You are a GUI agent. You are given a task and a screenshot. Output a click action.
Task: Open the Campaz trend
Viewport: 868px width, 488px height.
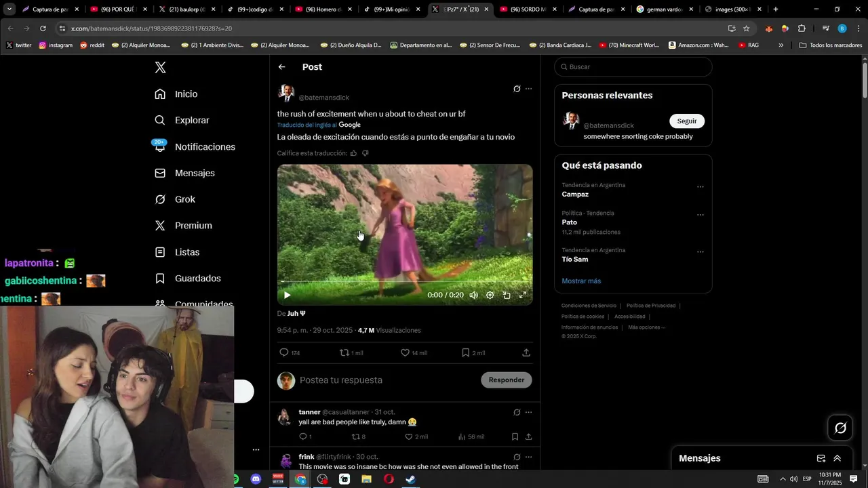(x=575, y=195)
